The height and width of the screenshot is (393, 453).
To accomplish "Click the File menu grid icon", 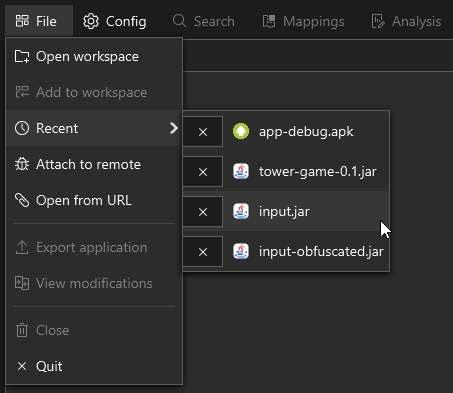I will pyautogui.click(x=22, y=21).
